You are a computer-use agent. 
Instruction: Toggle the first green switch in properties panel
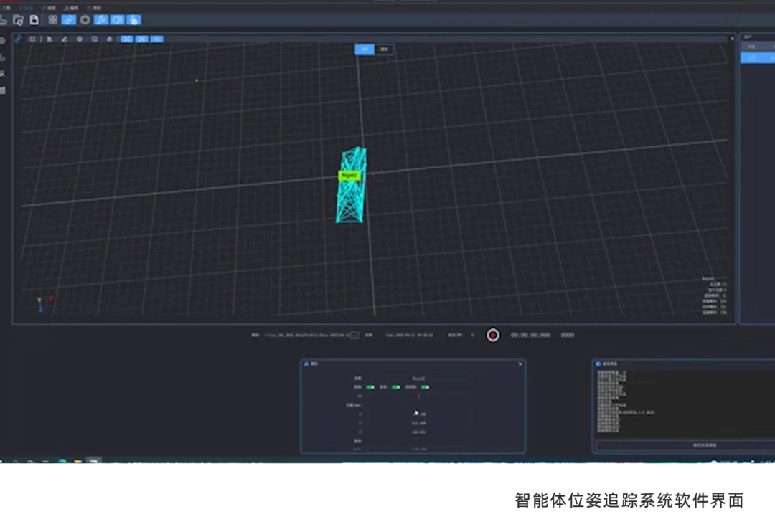pyautogui.click(x=370, y=387)
